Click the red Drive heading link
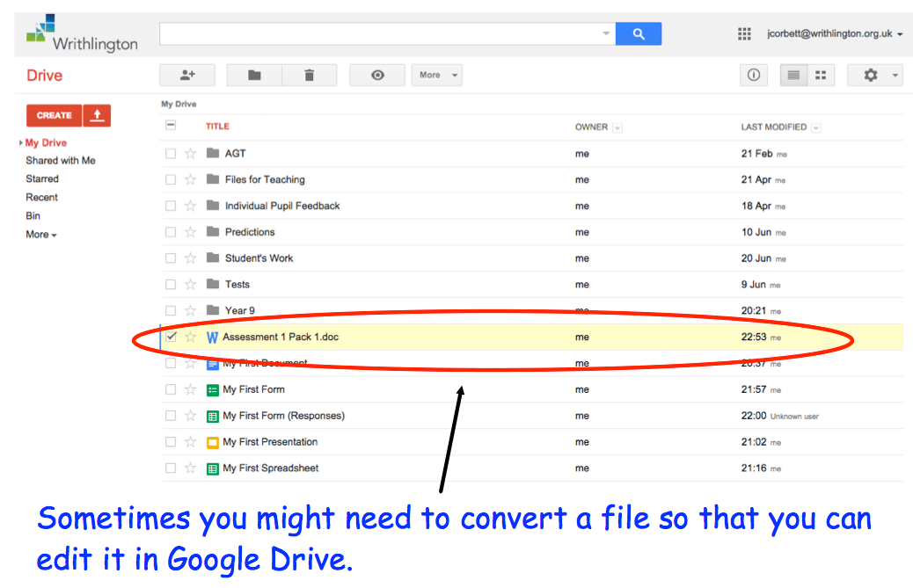913x588 pixels. (x=44, y=76)
